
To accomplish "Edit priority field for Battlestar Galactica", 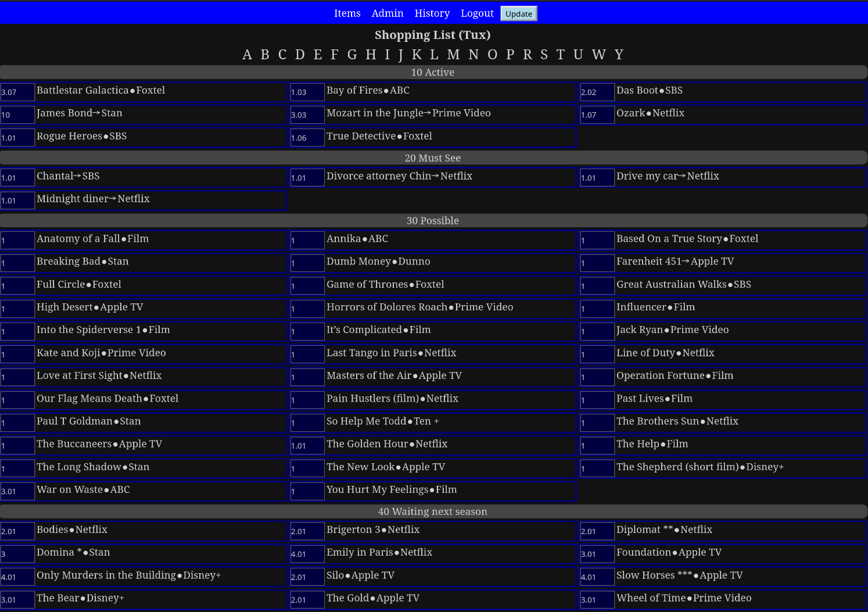I will [17, 92].
